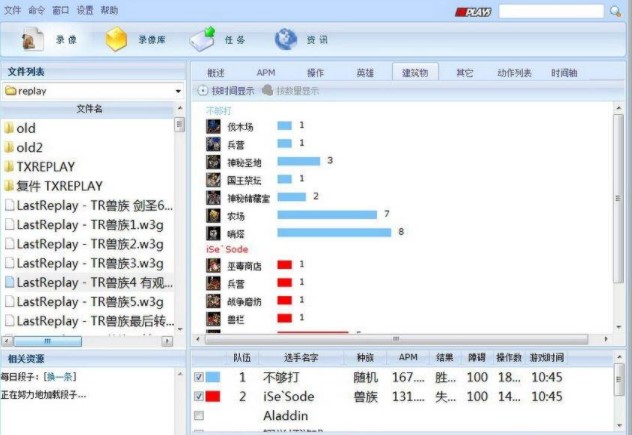The height and width of the screenshot is (435, 632).
Task: Select the 国王祭坛 building icon
Action: coord(213,180)
